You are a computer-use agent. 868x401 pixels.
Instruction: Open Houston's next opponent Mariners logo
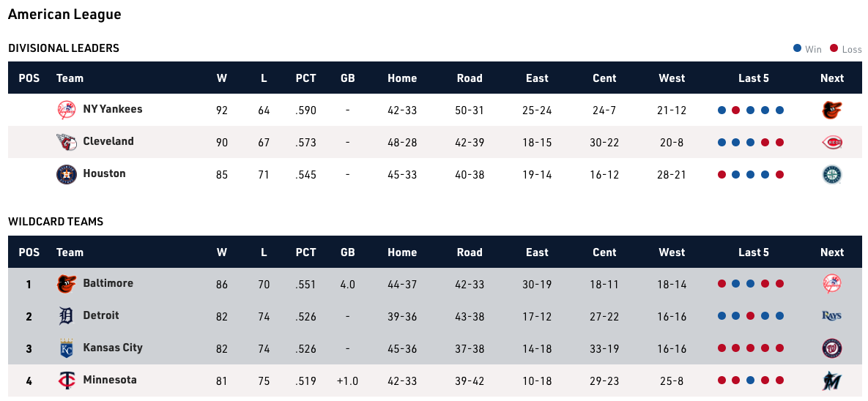(x=832, y=174)
